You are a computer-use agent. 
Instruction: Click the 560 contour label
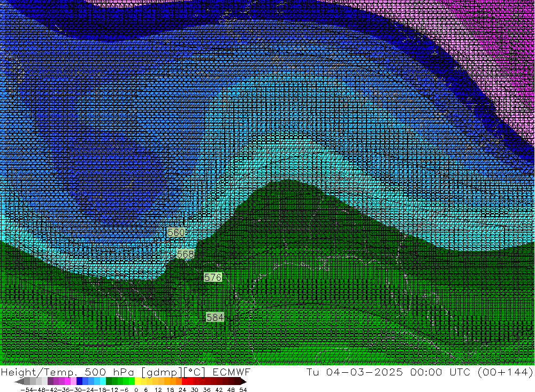point(176,232)
